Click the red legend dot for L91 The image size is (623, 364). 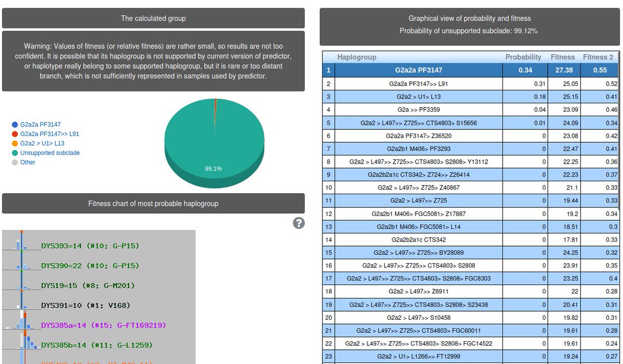pyautogui.click(x=15, y=134)
